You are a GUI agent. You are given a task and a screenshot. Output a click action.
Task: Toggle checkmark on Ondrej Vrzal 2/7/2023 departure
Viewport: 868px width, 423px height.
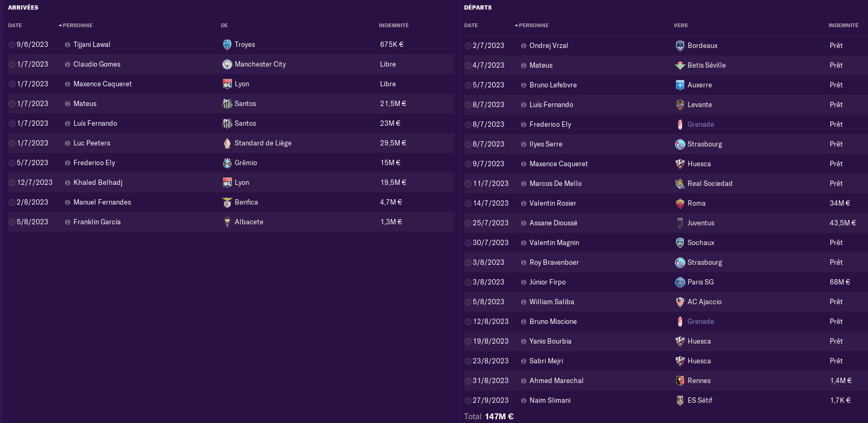coord(468,46)
